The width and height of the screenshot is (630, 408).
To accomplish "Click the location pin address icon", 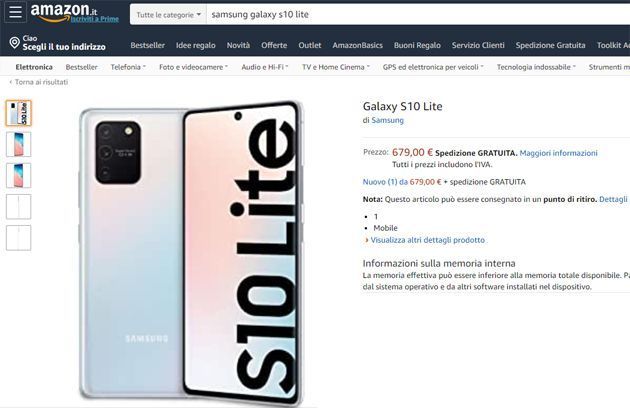I will click(x=14, y=43).
